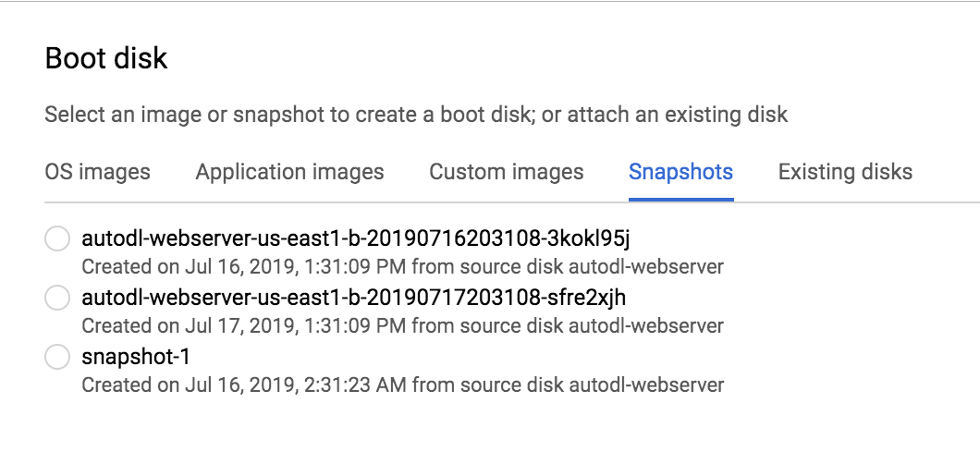The image size is (980, 452).
Task: Click the 'Select an image or snapshot' description
Action: (416, 115)
